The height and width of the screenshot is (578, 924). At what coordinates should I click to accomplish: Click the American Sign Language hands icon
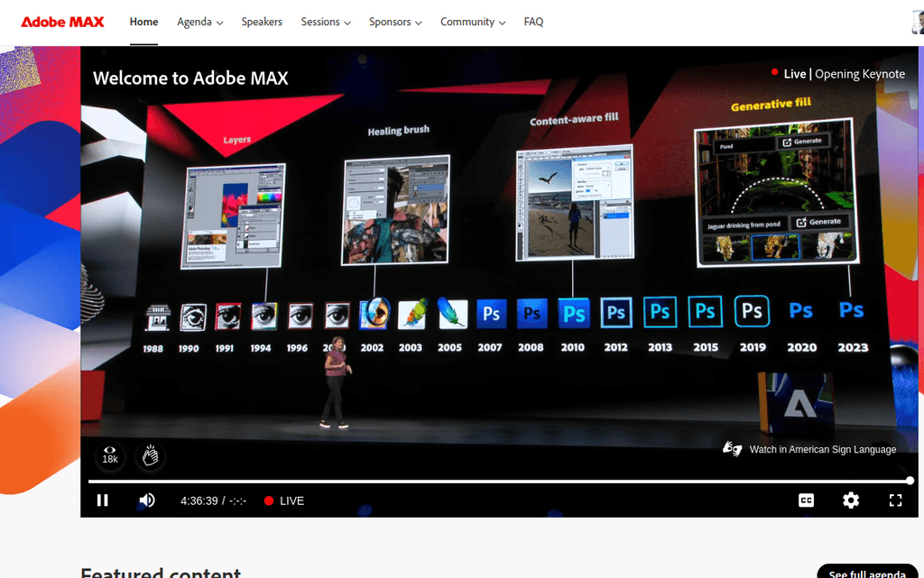click(732, 449)
